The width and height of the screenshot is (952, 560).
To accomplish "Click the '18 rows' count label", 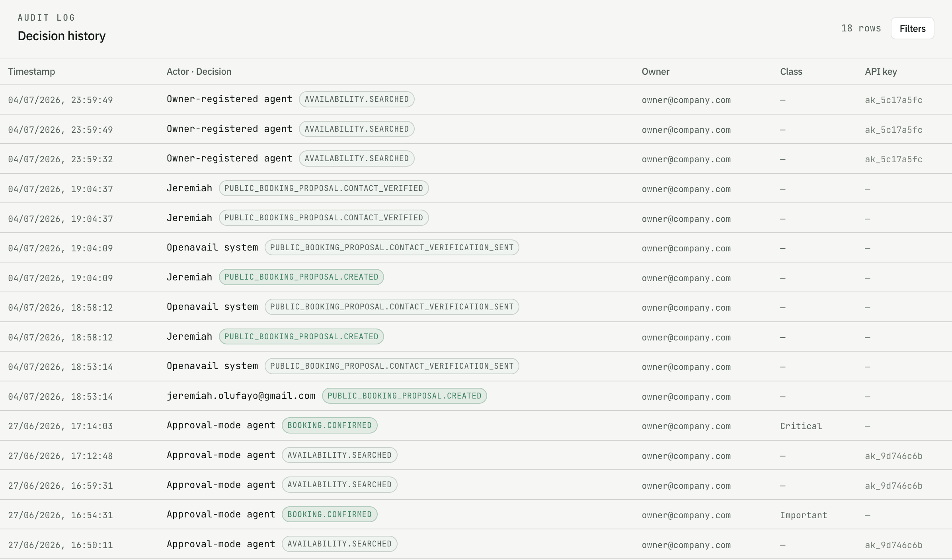I will point(861,28).
